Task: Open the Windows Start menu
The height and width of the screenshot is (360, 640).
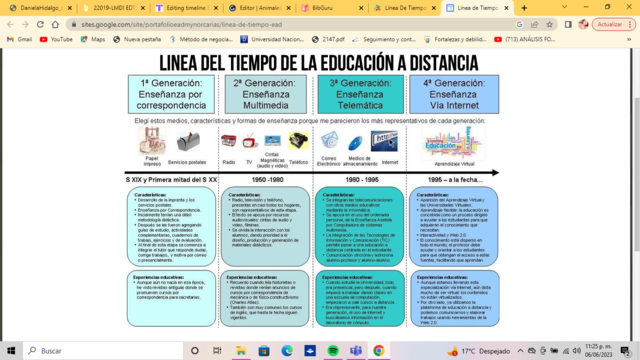Action: 11,351
